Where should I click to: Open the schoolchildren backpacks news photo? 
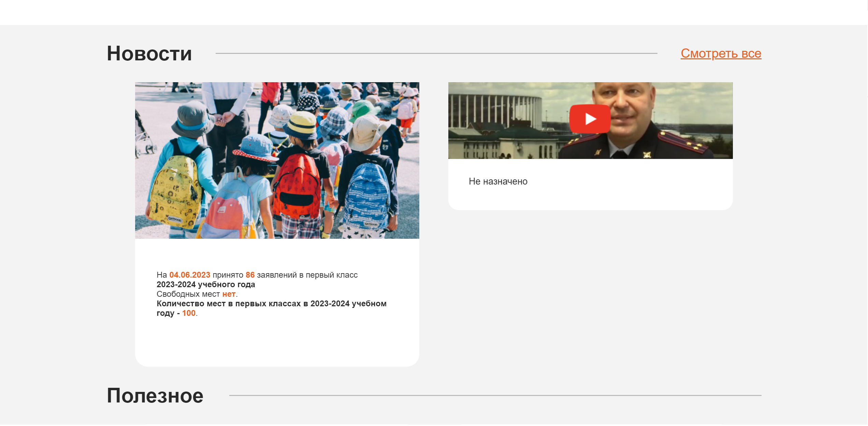pyautogui.click(x=277, y=160)
